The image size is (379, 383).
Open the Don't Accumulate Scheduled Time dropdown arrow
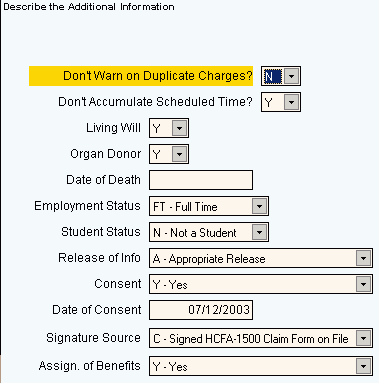click(291, 102)
